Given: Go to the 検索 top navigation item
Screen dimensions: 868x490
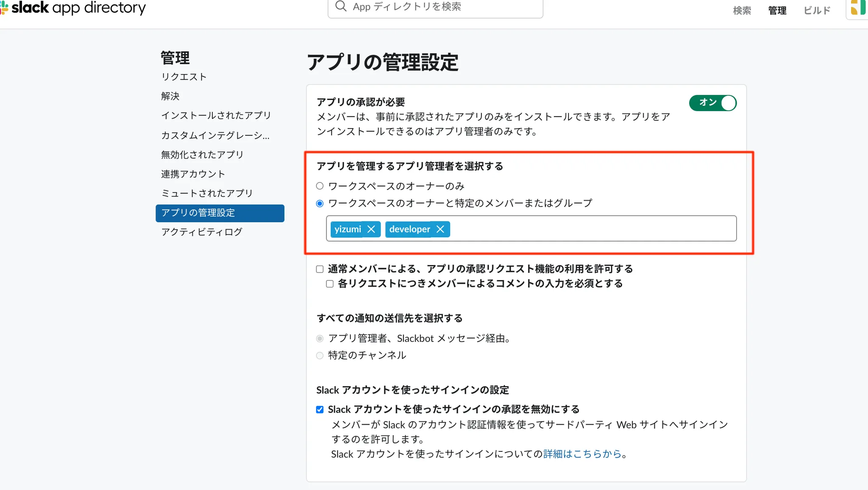Looking at the screenshot, I should click(742, 11).
